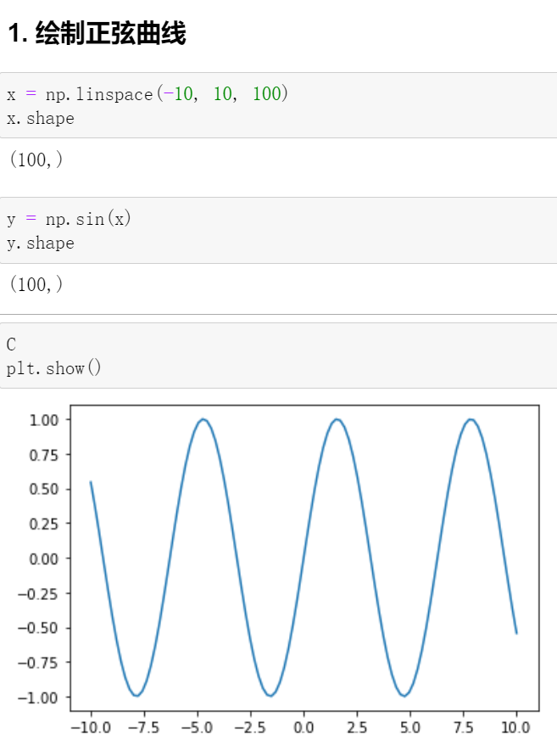Click the x-axis label '10.0'
Screen dimensions: 557x756
[516, 727]
